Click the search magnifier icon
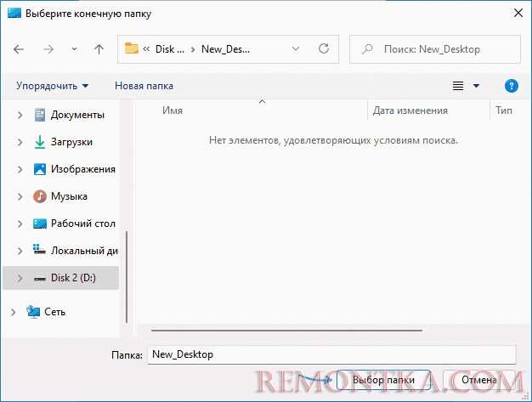Screen dimensions: 532x402 367,49
